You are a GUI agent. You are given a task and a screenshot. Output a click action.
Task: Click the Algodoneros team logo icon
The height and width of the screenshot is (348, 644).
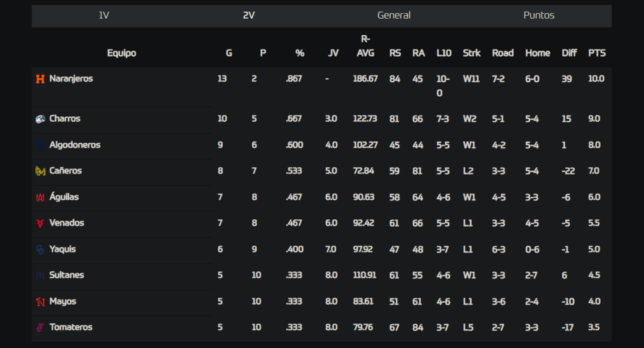(40, 145)
